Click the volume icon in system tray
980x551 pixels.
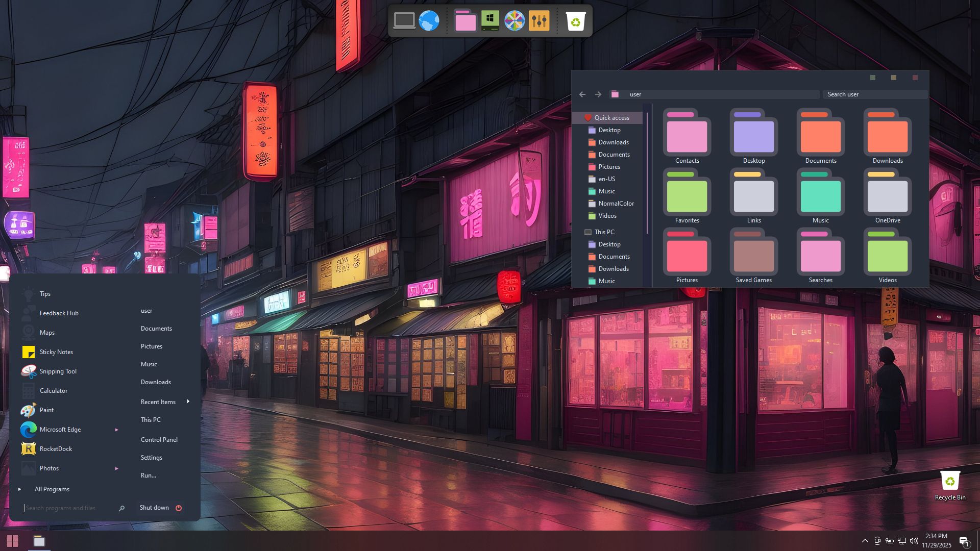click(914, 541)
